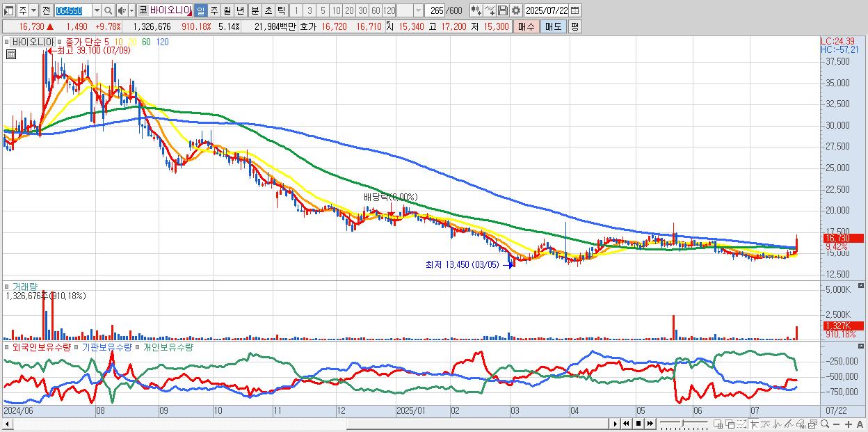Screen dimensions: 868x432
Task: Select the 년 (yearly) period tab
Action: [240, 10]
